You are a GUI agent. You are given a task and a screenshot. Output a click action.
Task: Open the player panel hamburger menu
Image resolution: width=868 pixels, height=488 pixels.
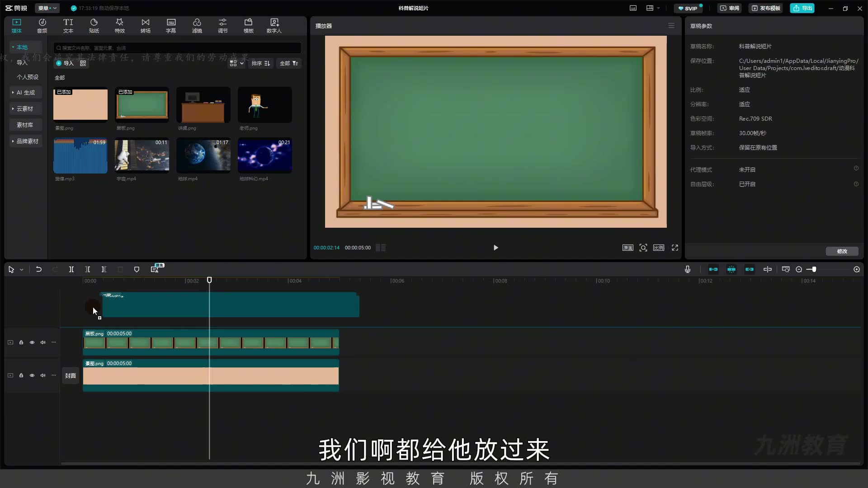point(671,26)
